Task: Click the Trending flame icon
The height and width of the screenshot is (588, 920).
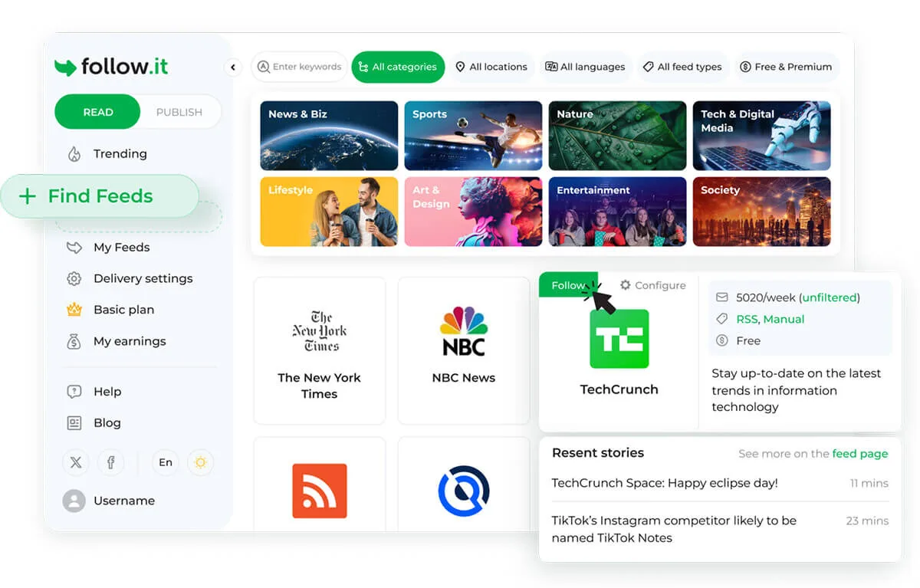Action: point(74,154)
